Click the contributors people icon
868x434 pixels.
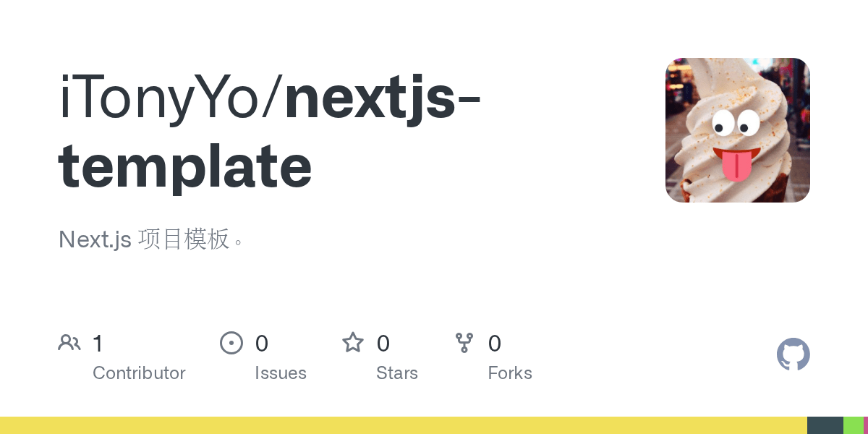69,343
